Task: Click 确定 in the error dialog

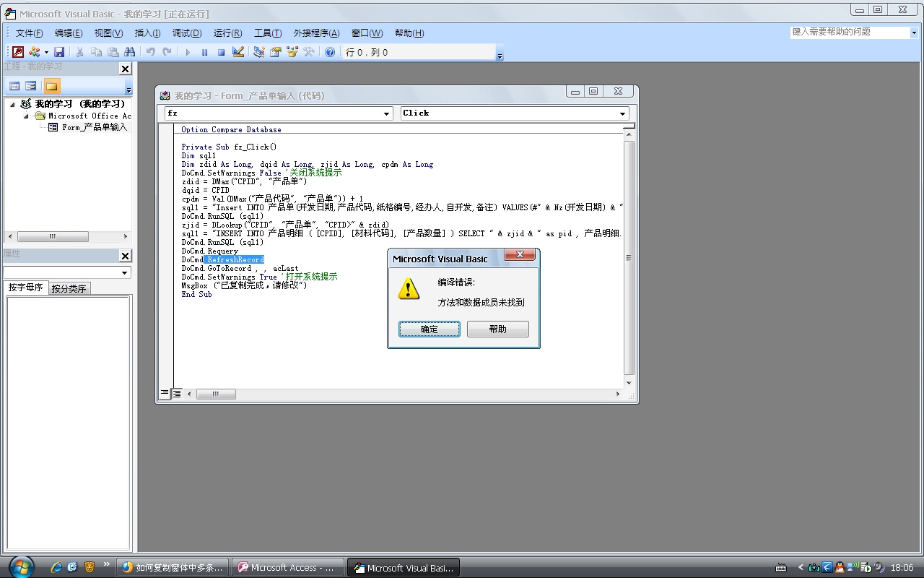Action: click(x=430, y=329)
